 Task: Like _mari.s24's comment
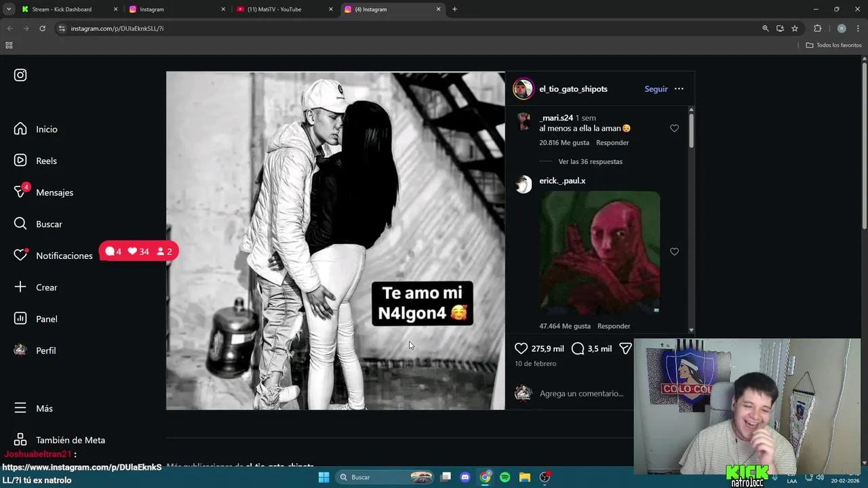click(x=674, y=128)
